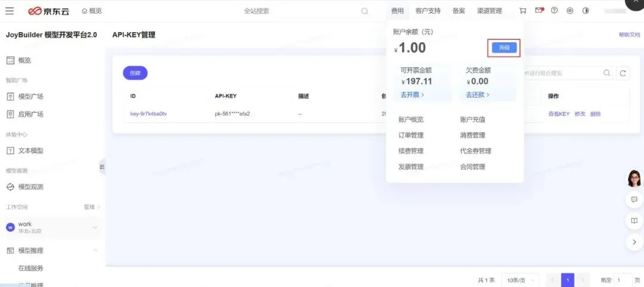Image resolution: width=644 pixels, height=287 pixels.
Task: Select 代金券管理 in fee menu
Action: [476, 151]
